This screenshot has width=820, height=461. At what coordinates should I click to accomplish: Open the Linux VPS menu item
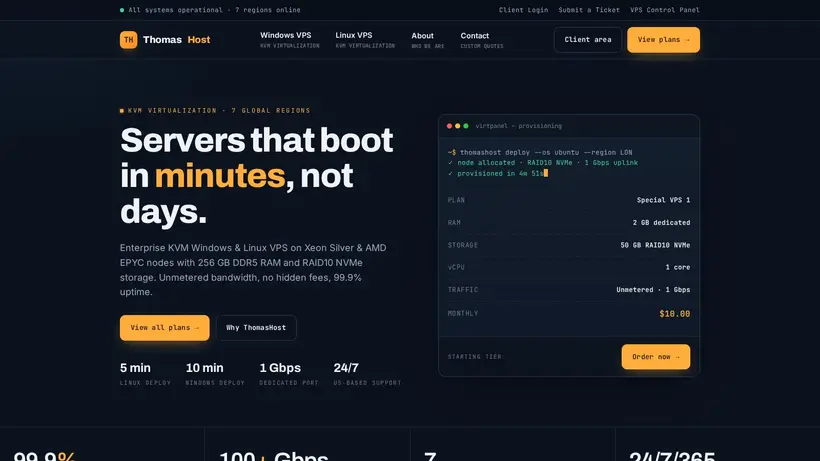[x=365, y=40]
